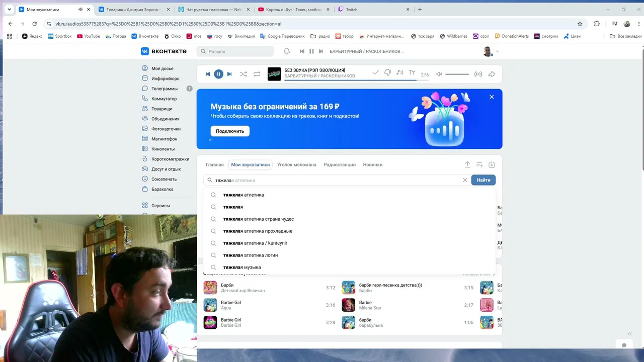Go to previous track in header mini-player
Image resolution: width=644 pixels, height=362 pixels.
[x=302, y=51]
